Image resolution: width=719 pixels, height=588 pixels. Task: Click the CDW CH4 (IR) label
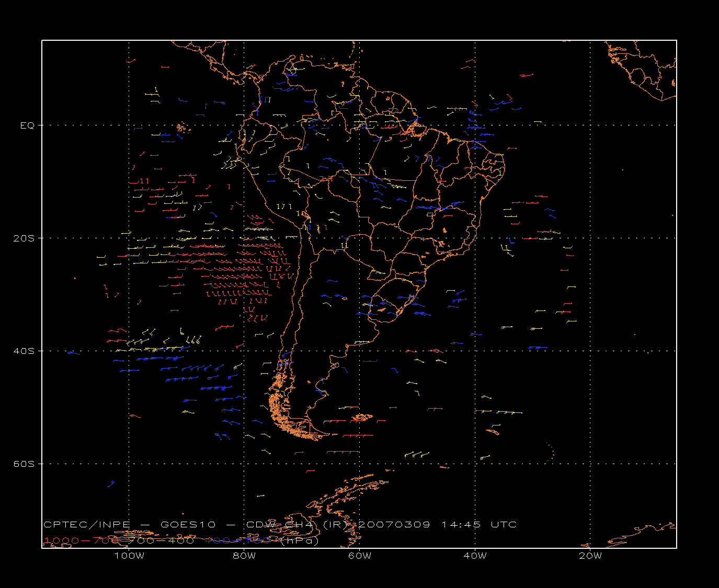296,525
